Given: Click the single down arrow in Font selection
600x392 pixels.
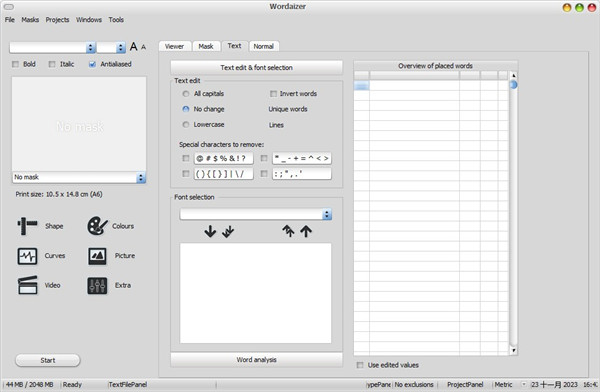Looking at the screenshot, I should (210, 231).
